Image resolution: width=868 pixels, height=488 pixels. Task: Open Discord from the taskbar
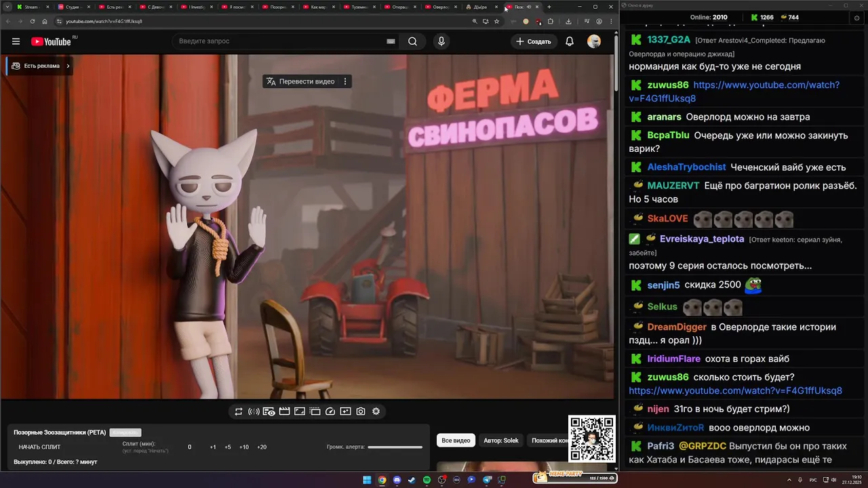coord(397,480)
